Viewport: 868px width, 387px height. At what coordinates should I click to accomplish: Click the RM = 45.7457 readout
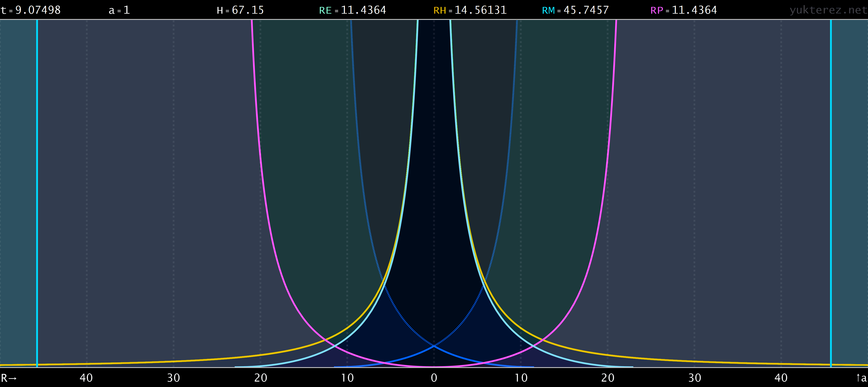[576, 10]
